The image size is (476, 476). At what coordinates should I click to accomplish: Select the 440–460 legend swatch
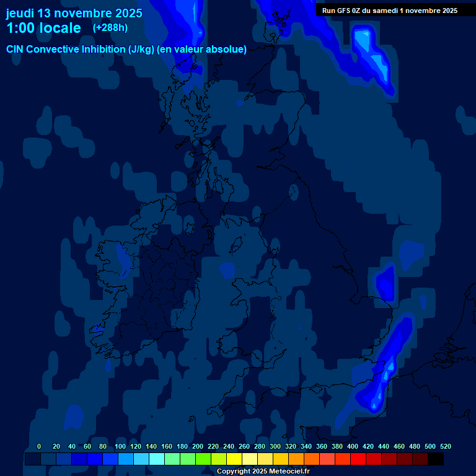pos(389,459)
